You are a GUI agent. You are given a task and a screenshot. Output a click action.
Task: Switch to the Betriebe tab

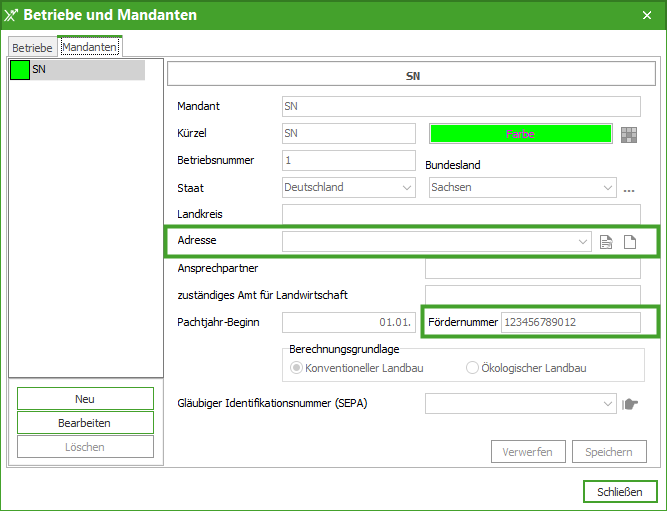coord(32,47)
